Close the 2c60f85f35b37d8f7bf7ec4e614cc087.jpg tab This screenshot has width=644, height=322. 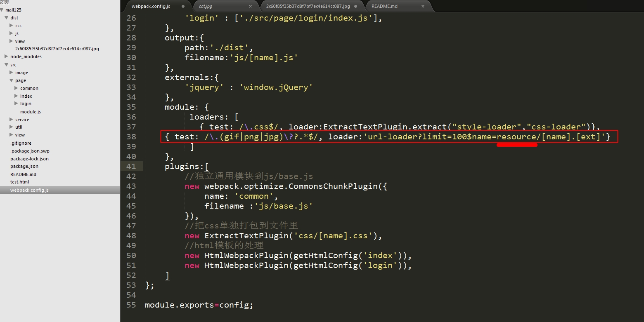[x=355, y=7]
